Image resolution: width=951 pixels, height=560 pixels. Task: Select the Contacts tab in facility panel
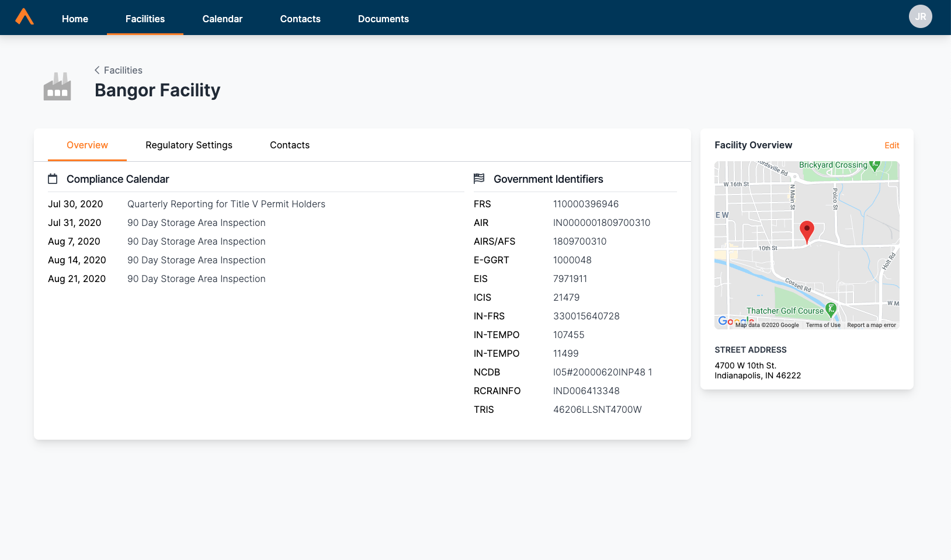[x=290, y=145]
